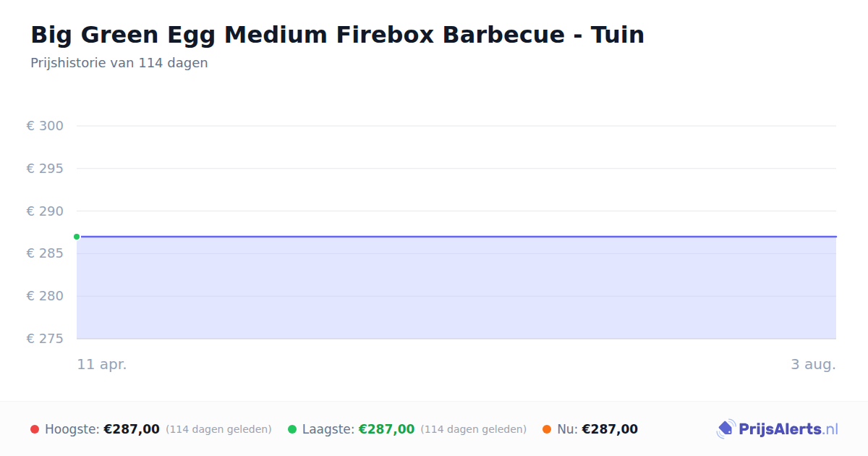The image size is (868, 456).
Task: Click the 3 aug. end date label
Action: [x=813, y=364]
